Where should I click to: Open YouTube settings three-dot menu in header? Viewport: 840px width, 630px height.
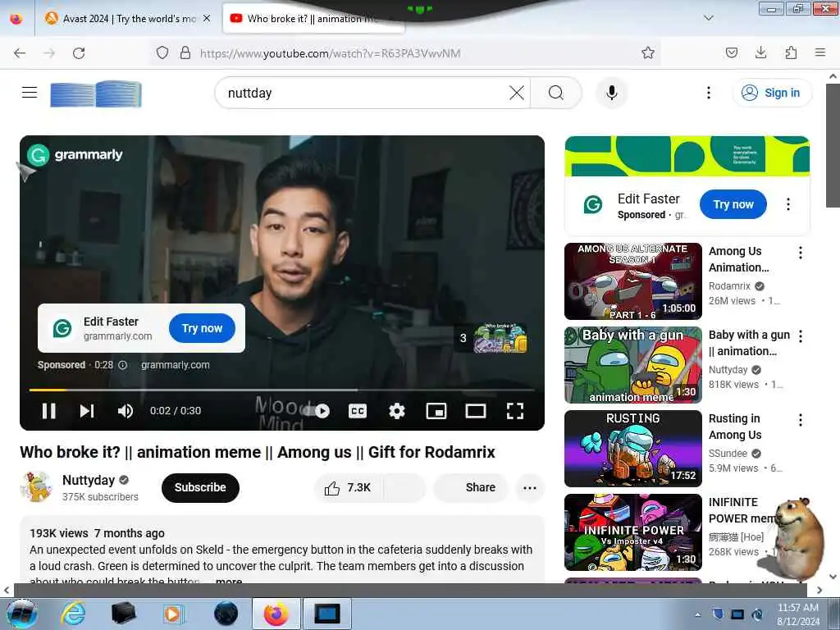[708, 93]
